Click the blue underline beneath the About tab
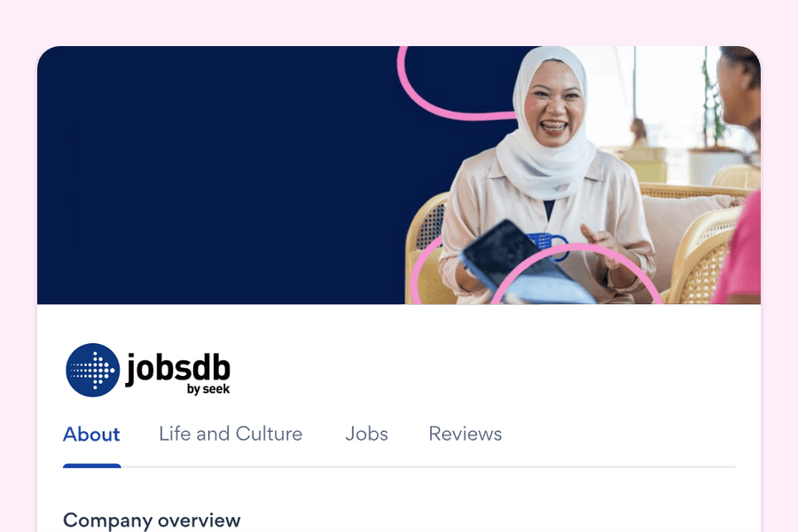 (x=92, y=465)
